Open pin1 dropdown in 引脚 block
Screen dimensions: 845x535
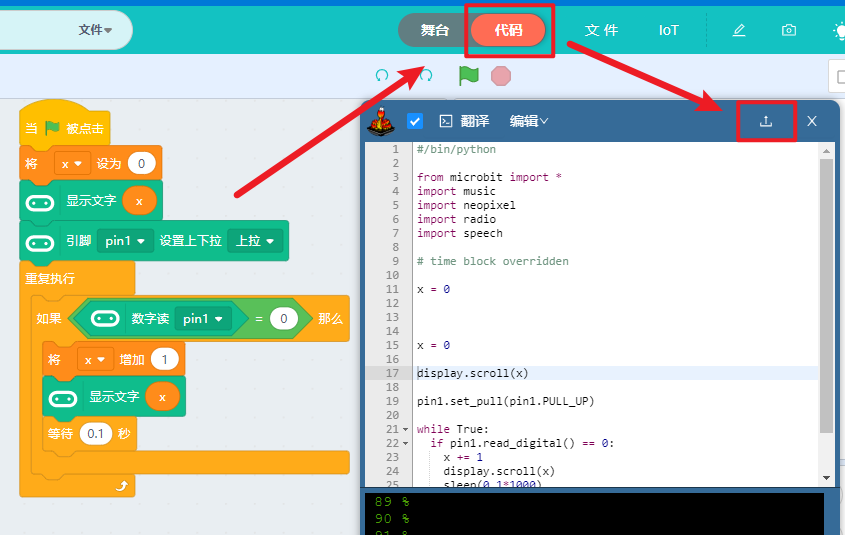[x=126, y=241]
